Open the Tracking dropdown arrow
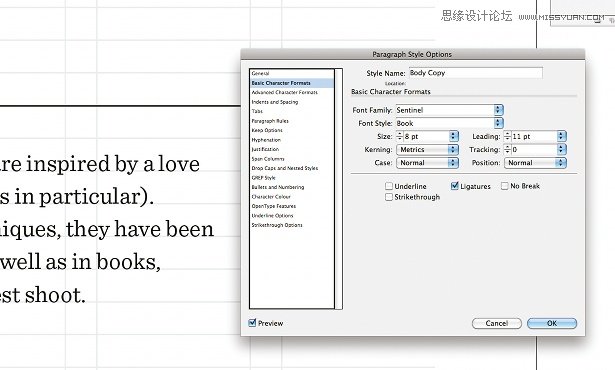The height and width of the screenshot is (370, 615). tap(562, 149)
